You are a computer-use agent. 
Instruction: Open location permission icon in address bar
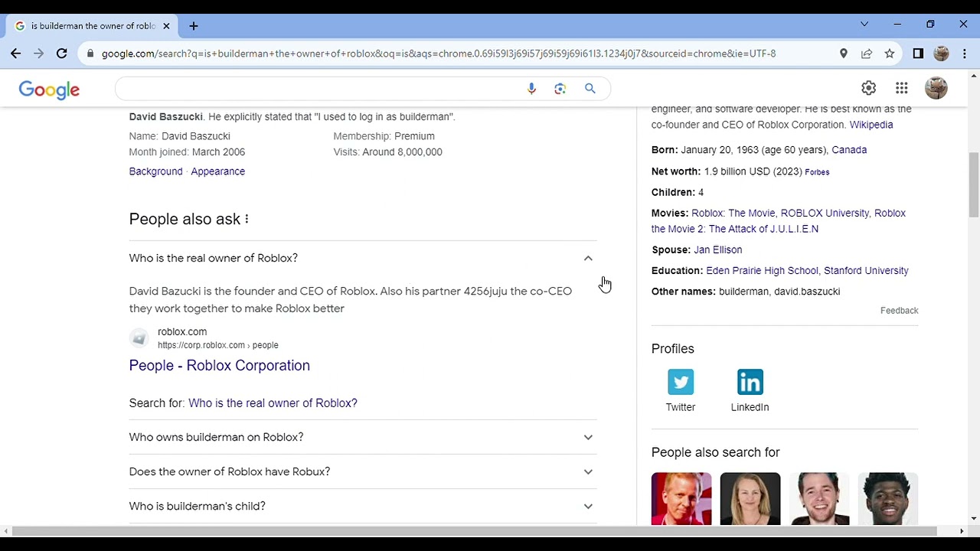tap(844, 54)
